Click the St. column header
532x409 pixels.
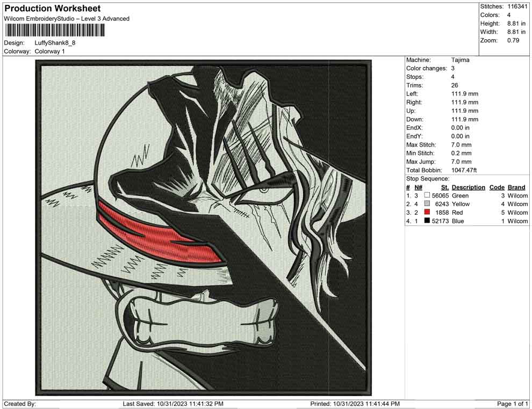[x=445, y=187]
